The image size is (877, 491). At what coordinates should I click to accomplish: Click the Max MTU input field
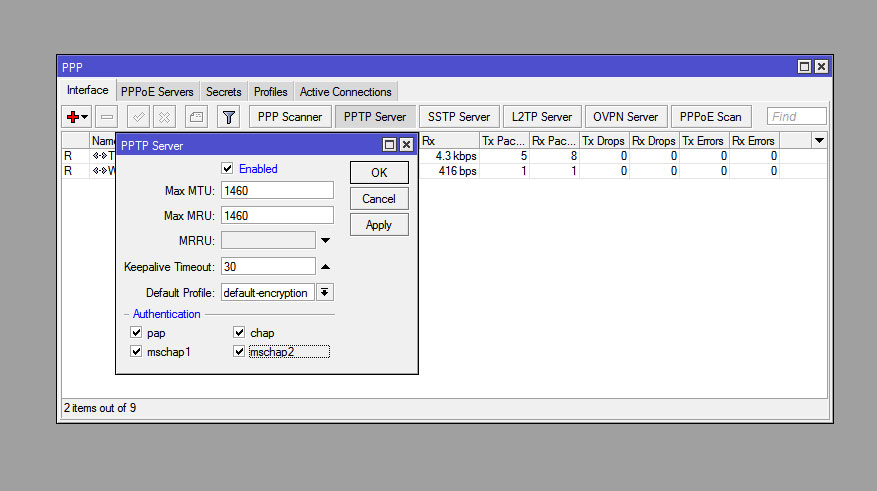tap(277, 190)
